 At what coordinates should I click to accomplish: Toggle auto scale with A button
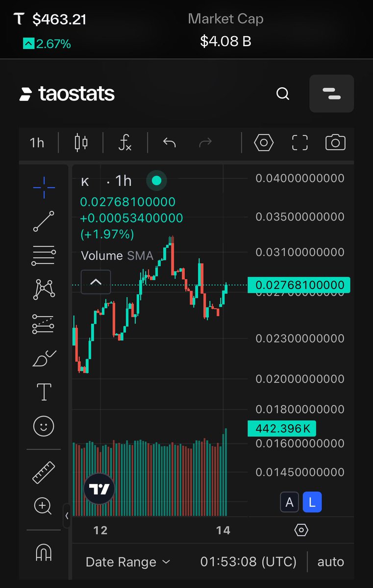pos(289,502)
